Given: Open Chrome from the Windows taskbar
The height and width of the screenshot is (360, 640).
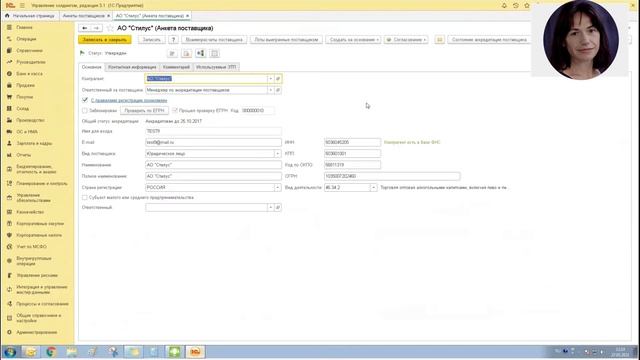Looking at the screenshot, I should [x=51, y=351].
